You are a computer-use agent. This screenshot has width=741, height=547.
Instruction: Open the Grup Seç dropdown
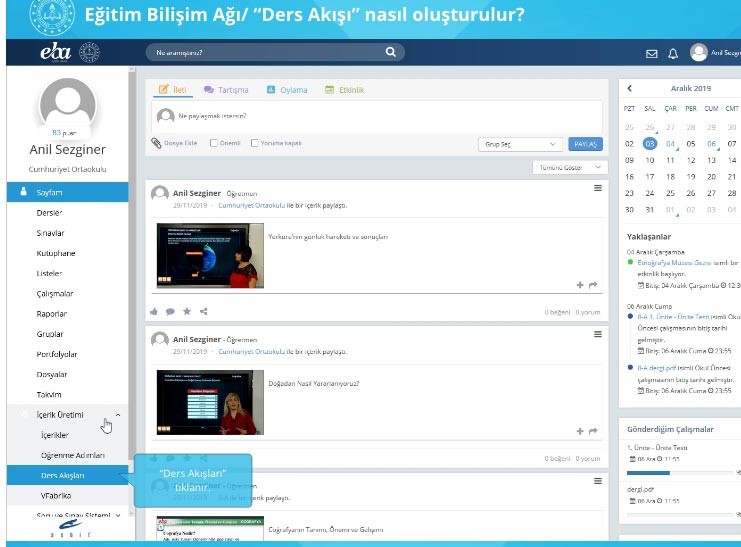pos(520,144)
